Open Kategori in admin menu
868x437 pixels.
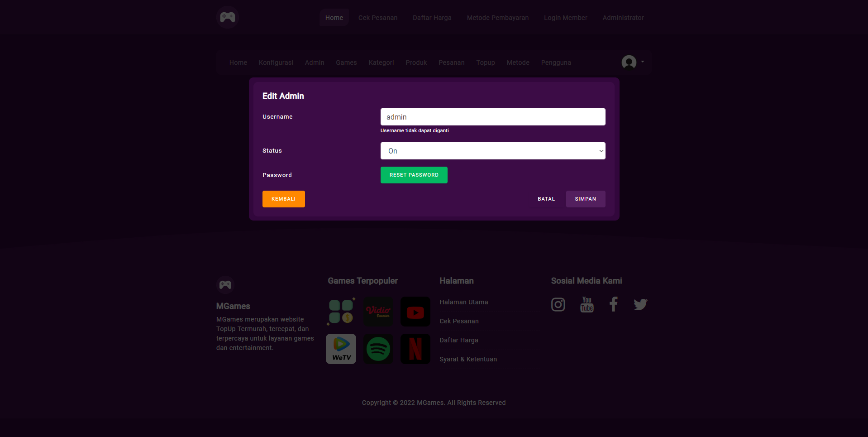click(x=381, y=62)
